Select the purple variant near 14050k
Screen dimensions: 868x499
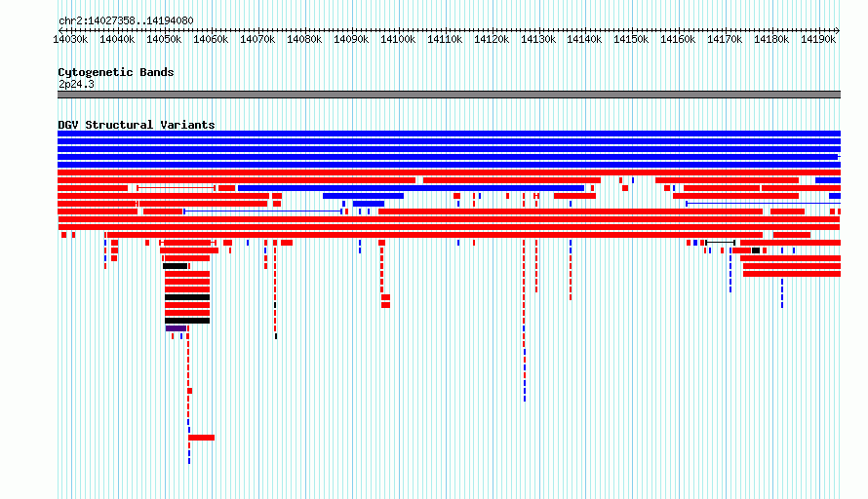tap(176, 328)
